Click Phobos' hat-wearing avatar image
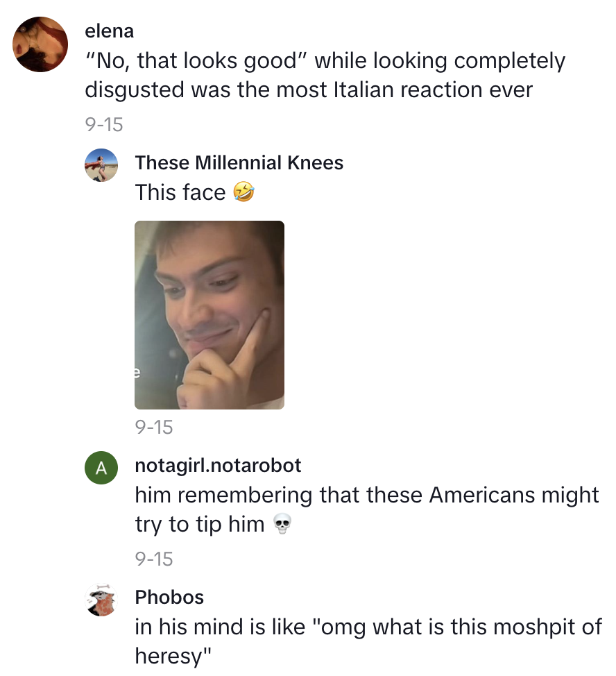The width and height of the screenshot is (616, 676). tap(101, 598)
